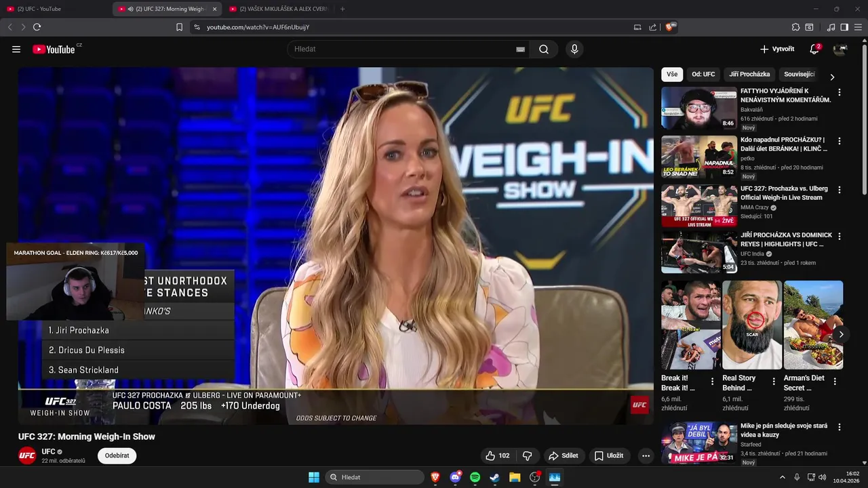Select the Vše filter chip

click(x=672, y=75)
